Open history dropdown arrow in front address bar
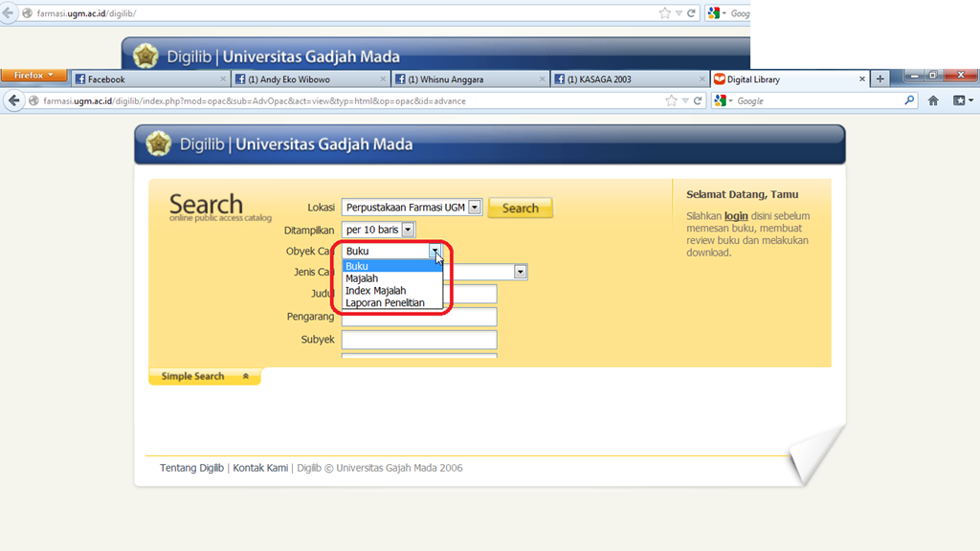The width and height of the screenshot is (980, 551). click(x=685, y=100)
